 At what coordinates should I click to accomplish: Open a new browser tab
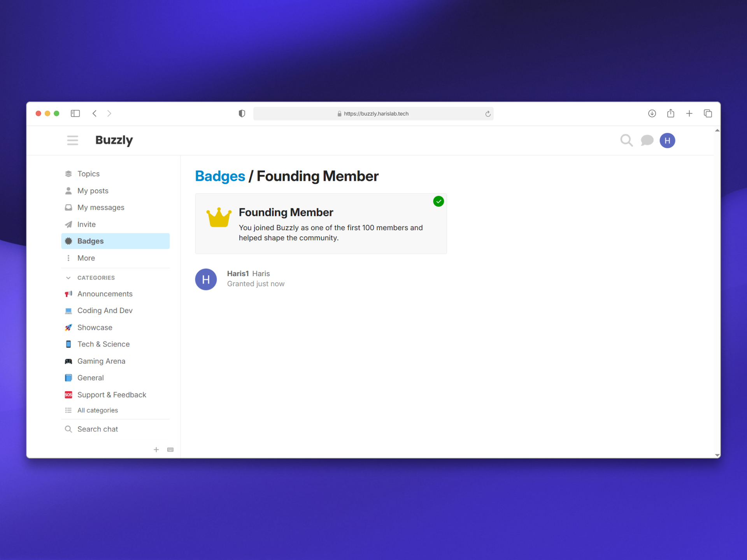(689, 113)
